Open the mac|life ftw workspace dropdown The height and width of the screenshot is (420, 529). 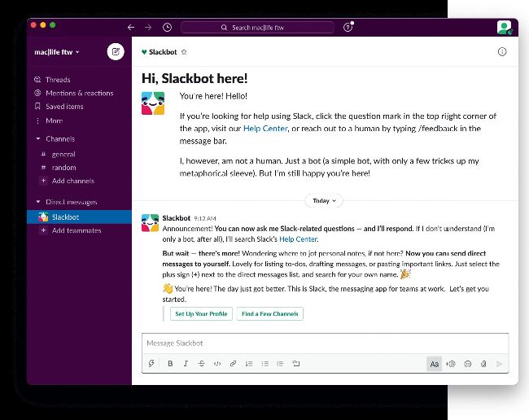(x=57, y=52)
